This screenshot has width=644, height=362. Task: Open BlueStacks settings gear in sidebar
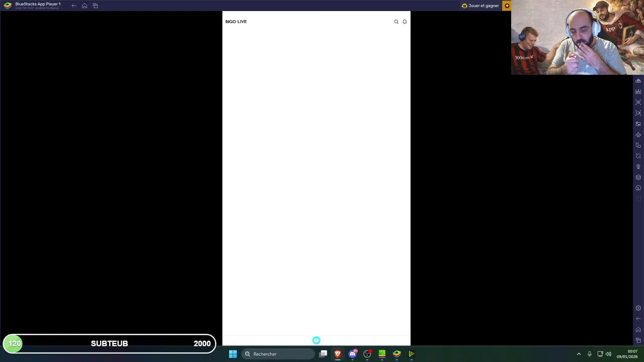point(638,308)
